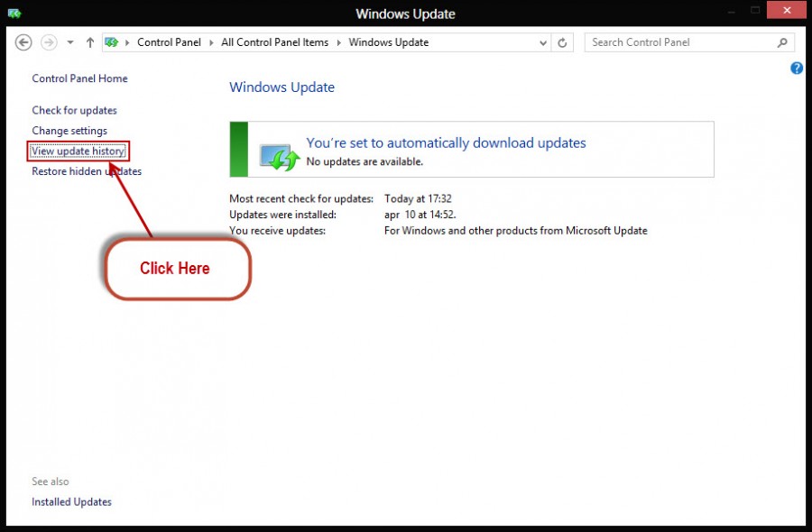Open Change settings

tap(69, 131)
